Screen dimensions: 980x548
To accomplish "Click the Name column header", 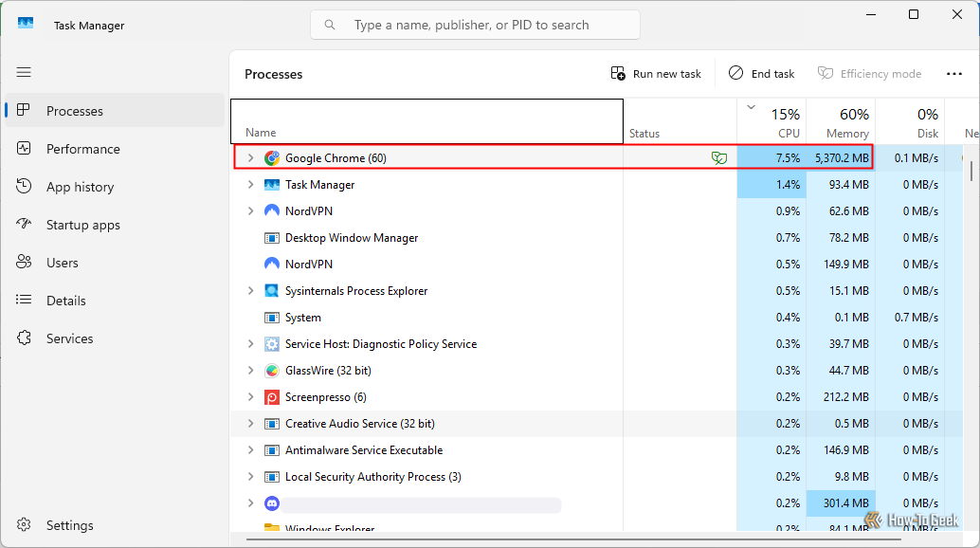I will point(426,121).
